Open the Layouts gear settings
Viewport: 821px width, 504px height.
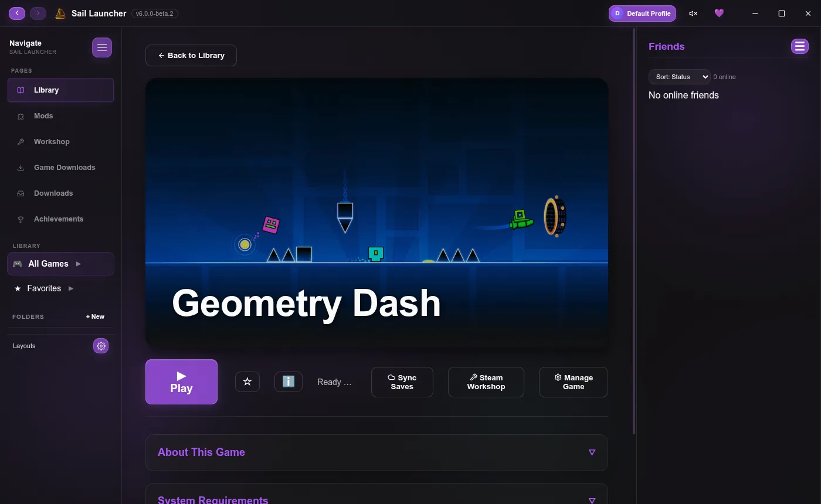(101, 346)
